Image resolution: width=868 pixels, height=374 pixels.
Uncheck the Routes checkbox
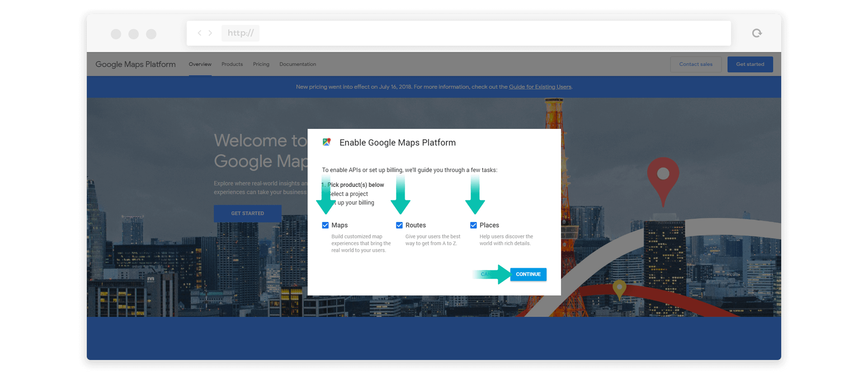[399, 225]
